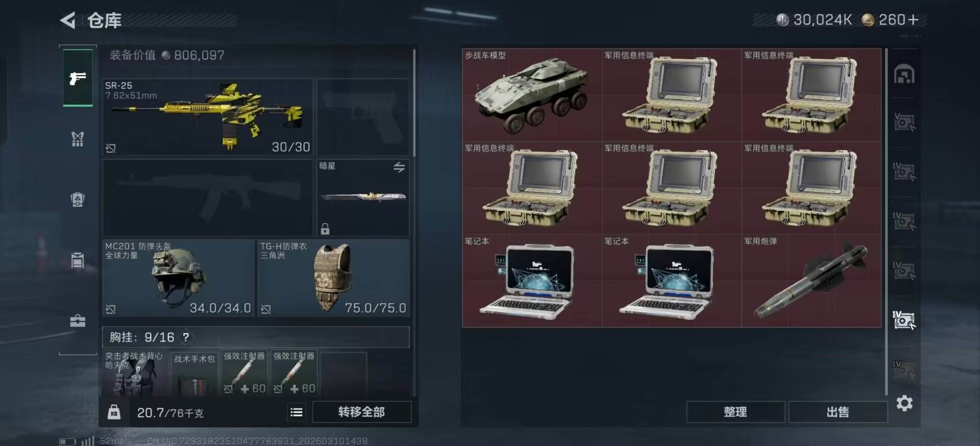Toggle the lock icon under the 暗星 knife
The image size is (980, 446).
click(325, 228)
